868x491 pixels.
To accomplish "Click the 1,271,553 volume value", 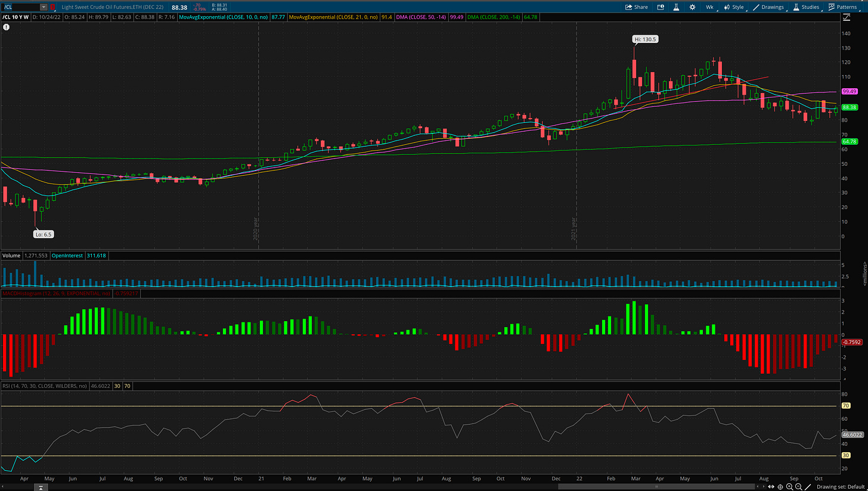I will point(37,255).
